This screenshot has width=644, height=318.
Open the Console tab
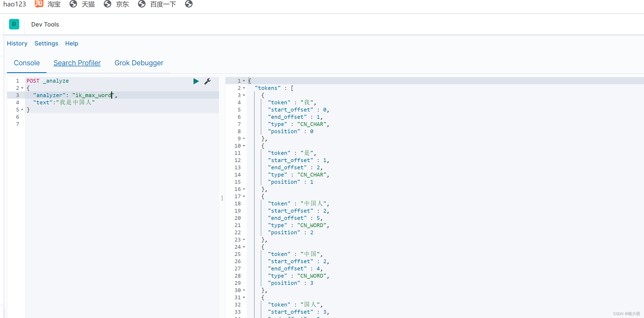(x=27, y=63)
